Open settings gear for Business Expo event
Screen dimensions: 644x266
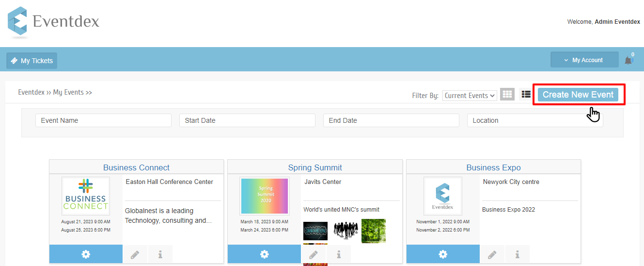tap(443, 254)
